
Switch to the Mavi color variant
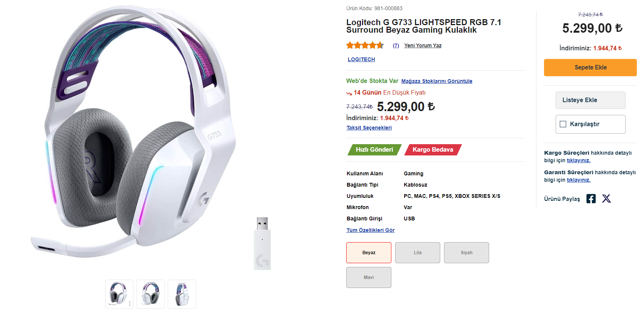(x=368, y=277)
